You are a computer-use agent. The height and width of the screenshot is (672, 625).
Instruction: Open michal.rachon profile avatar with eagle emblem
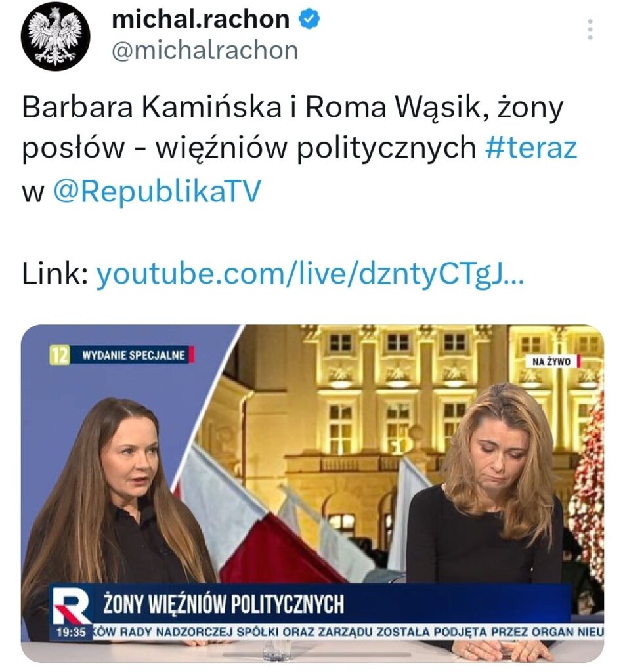click(x=55, y=35)
